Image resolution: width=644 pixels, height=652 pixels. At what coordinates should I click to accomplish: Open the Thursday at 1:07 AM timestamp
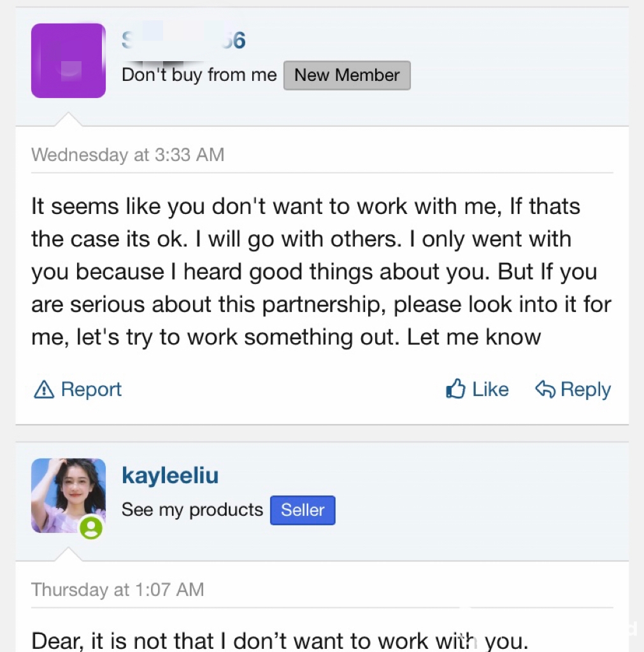coord(117,590)
